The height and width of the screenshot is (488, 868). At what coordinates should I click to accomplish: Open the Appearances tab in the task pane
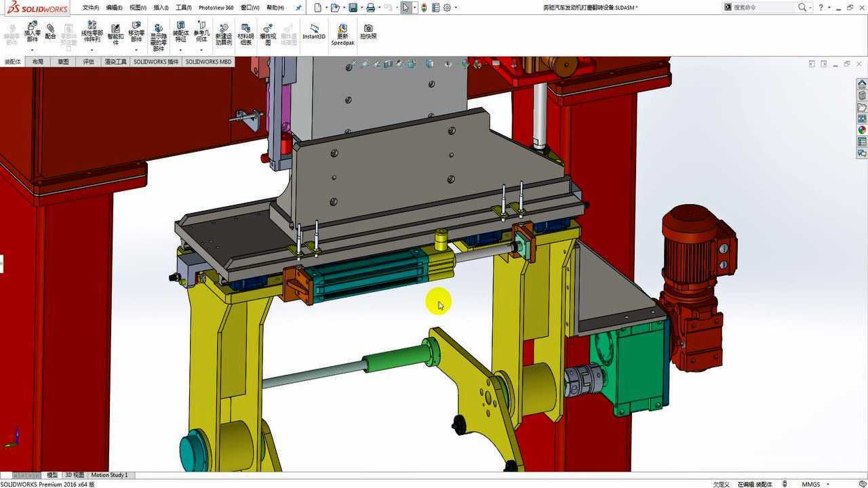862,130
